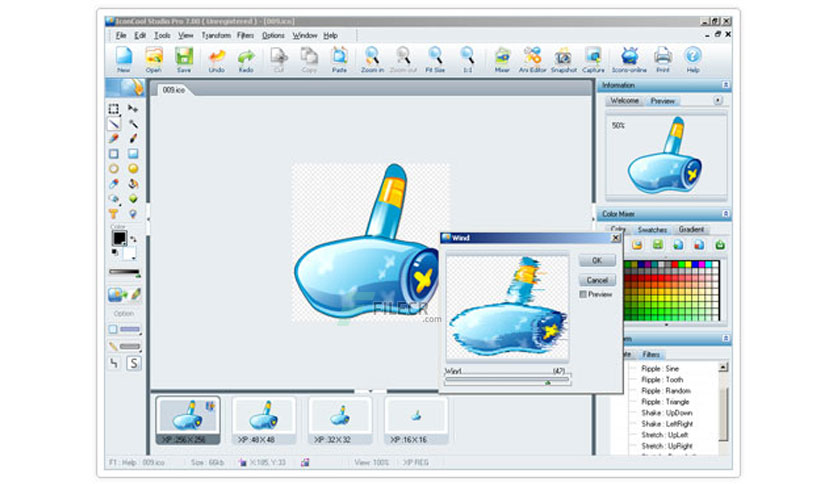
Task: Collapse the Color Mixer panel
Action: (x=725, y=214)
